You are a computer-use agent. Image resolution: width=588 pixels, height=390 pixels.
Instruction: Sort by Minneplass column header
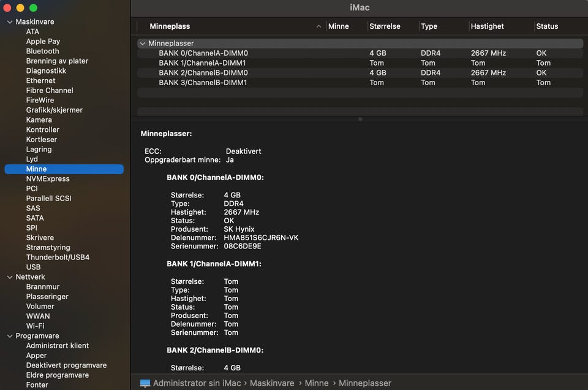click(x=170, y=26)
